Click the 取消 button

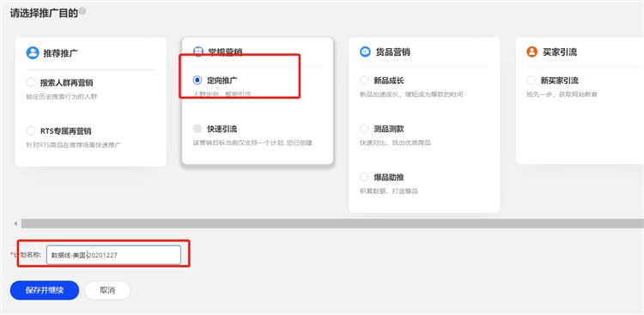pyautogui.click(x=107, y=290)
